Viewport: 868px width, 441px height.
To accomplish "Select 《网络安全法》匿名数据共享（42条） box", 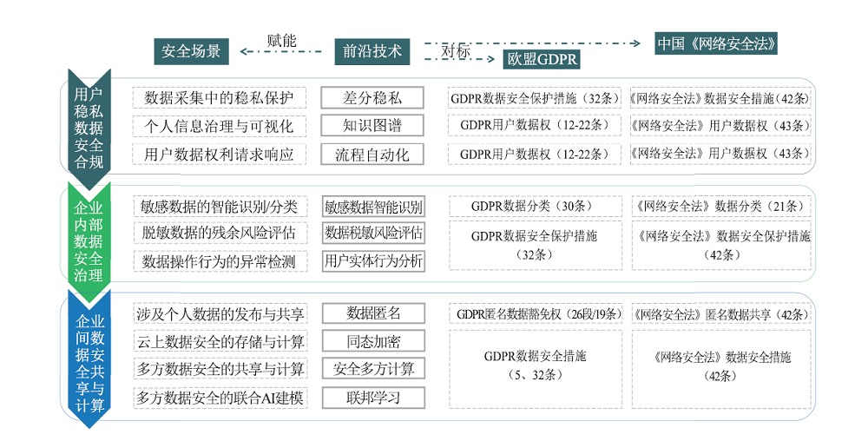I will pyautogui.click(x=721, y=313).
